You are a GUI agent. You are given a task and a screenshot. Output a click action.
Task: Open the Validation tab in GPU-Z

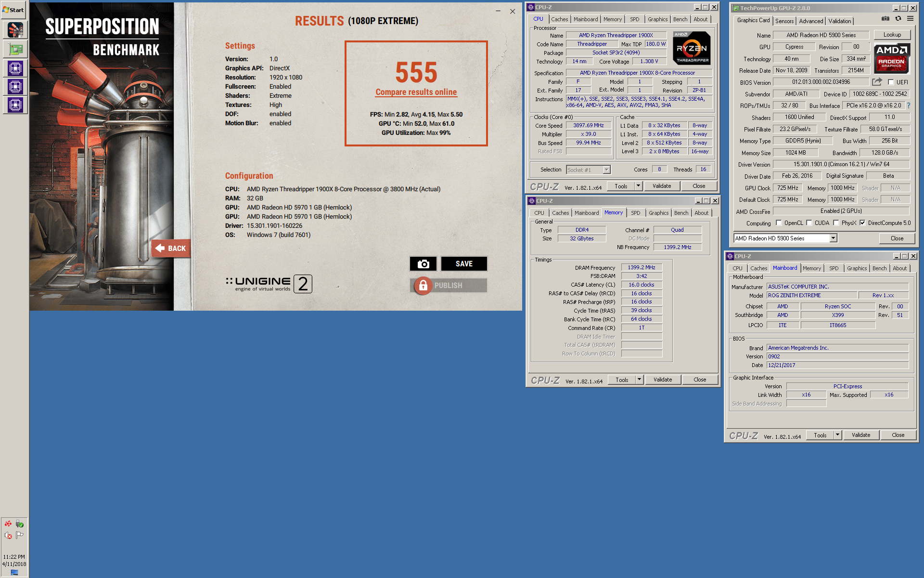click(840, 21)
